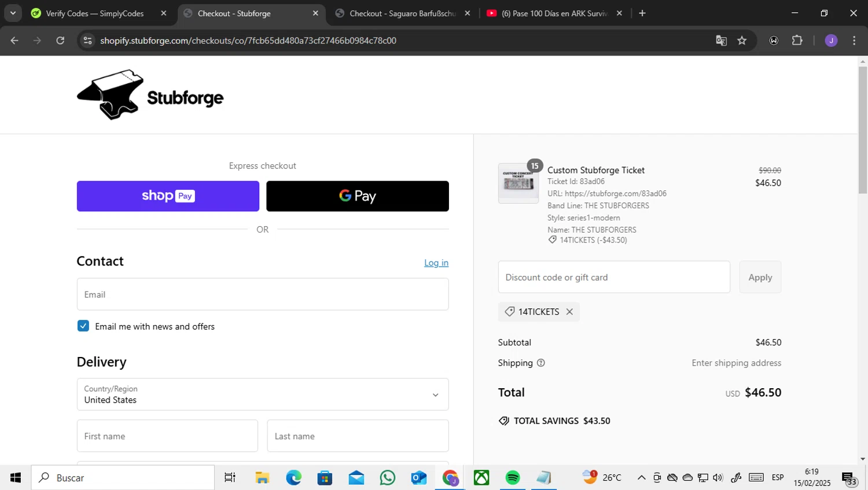Switch to Verify Codes SimplyCodes tab
The height and width of the screenshot is (490, 868).
(95, 13)
